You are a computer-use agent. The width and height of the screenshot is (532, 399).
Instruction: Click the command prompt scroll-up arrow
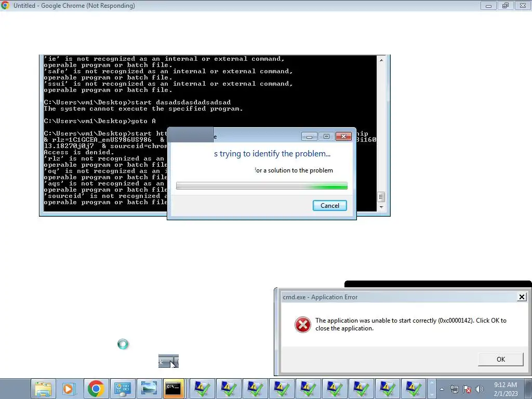(x=381, y=60)
